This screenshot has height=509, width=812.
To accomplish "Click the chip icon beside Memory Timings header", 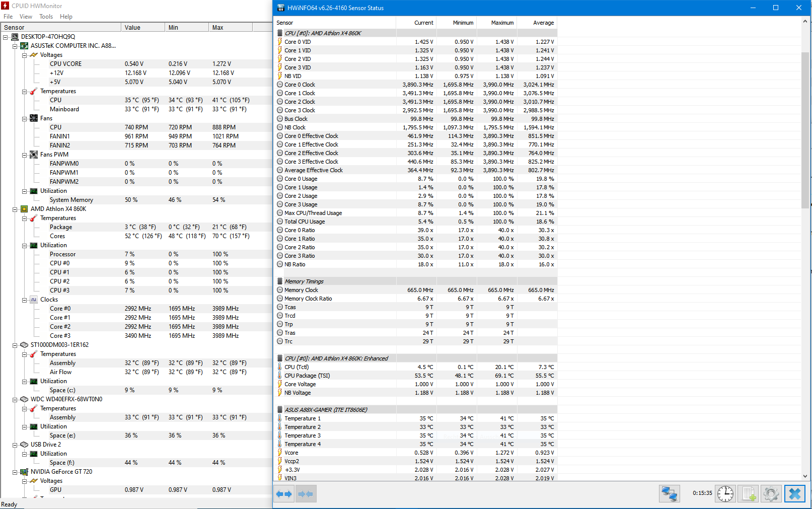I will pyautogui.click(x=280, y=281).
